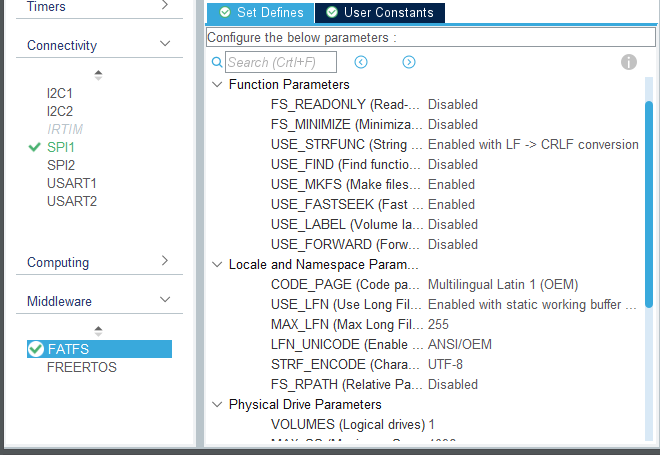Expand the Timers category

[x=165, y=5]
